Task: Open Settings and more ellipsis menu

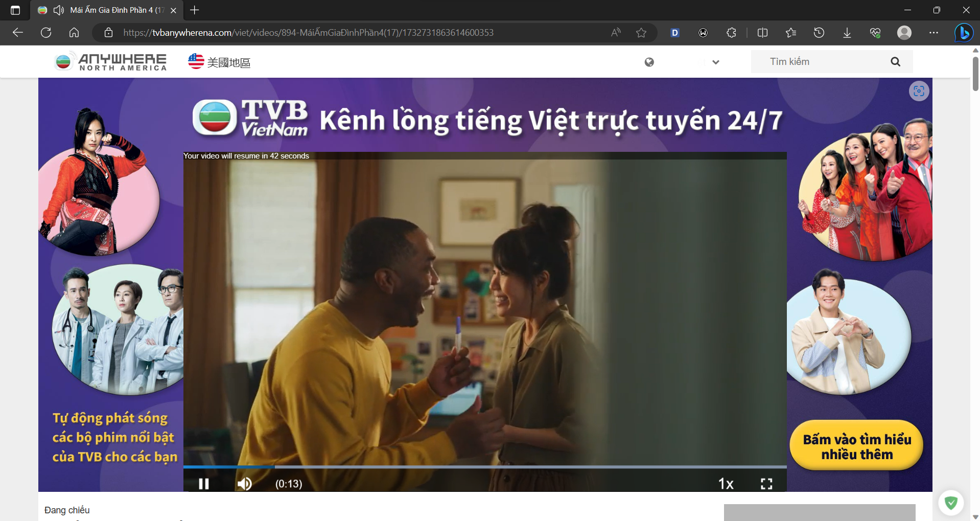Action: pyautogui.click(x=934, y=33)
